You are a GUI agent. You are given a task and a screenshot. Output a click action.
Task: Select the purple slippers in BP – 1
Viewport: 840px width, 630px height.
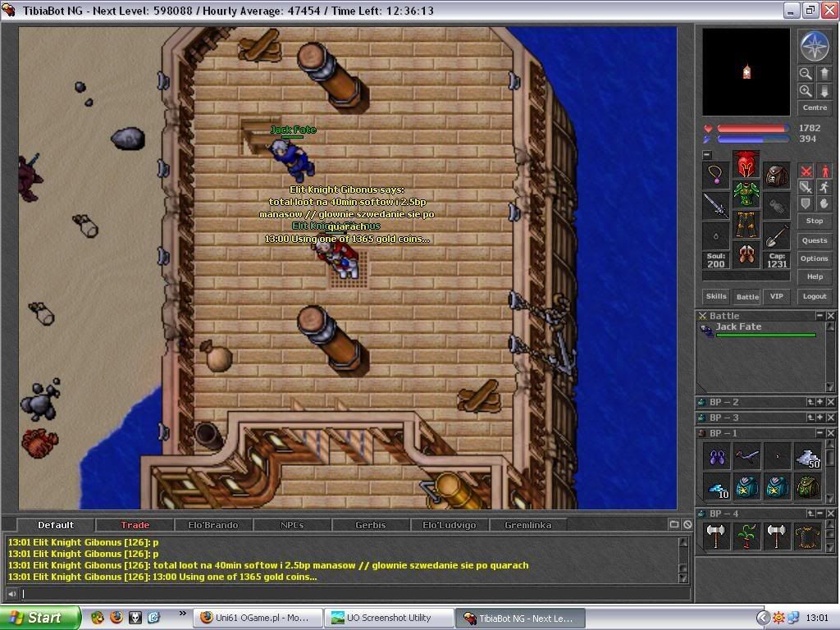716,456
